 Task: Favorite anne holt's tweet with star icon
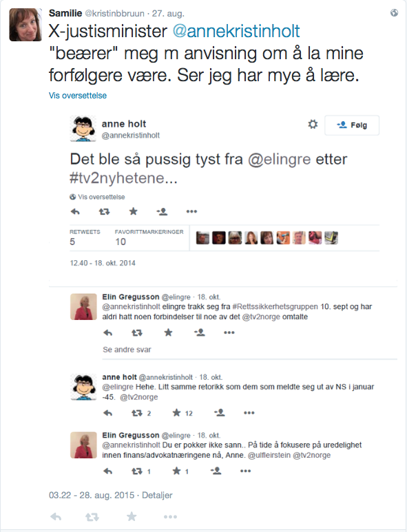click(x=134, y=211)
